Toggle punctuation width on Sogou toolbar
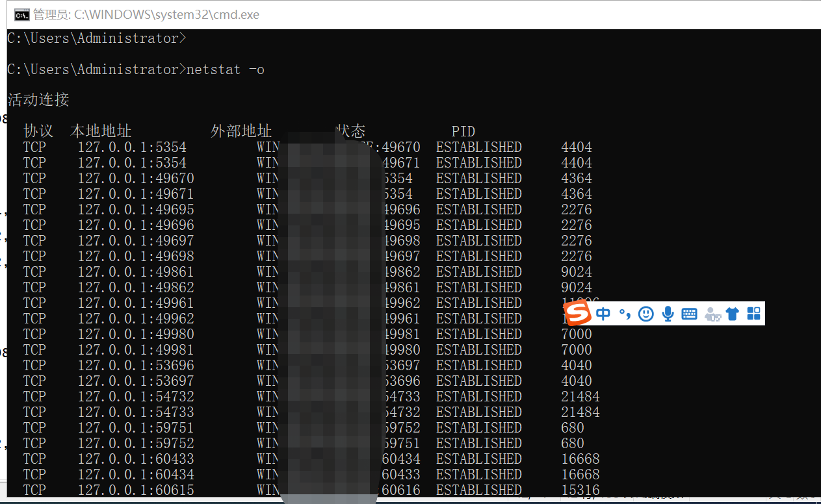Viewport: 821px width, 504px height. coord(625,314)
